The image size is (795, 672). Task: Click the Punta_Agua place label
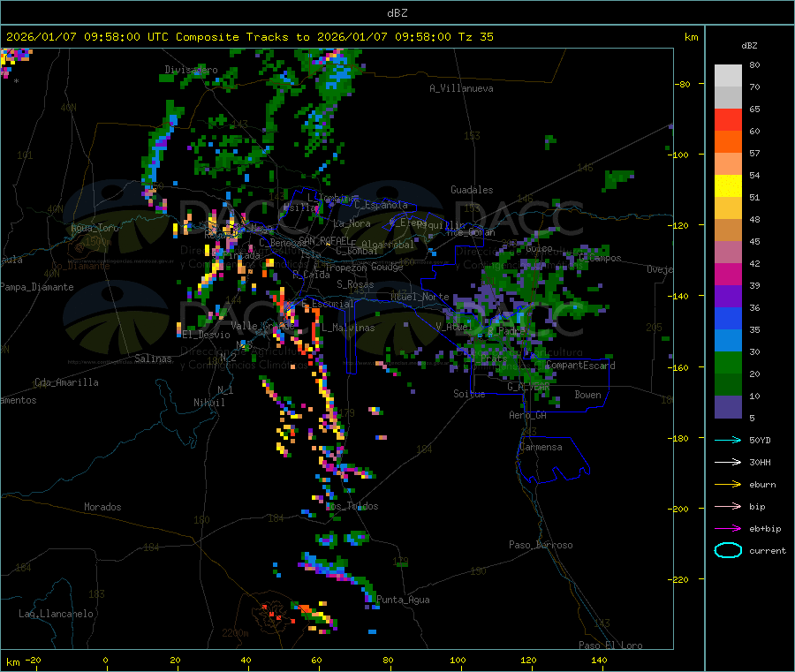[x=403, y=600]
